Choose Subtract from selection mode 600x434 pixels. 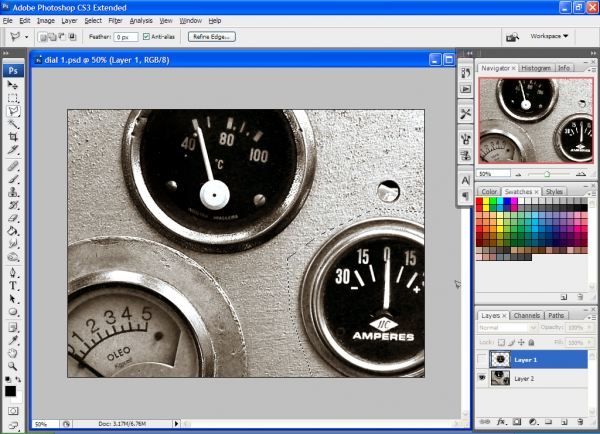coord(62,37)
